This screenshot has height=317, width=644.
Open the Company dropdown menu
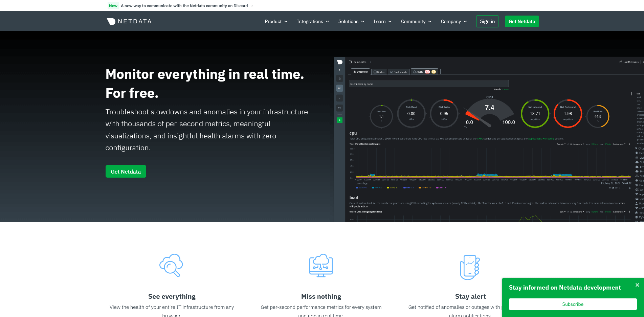click(x=454, y=21)
